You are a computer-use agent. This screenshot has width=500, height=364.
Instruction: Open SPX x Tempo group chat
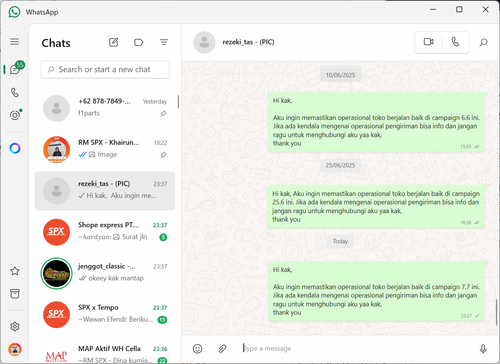point(105,315)
